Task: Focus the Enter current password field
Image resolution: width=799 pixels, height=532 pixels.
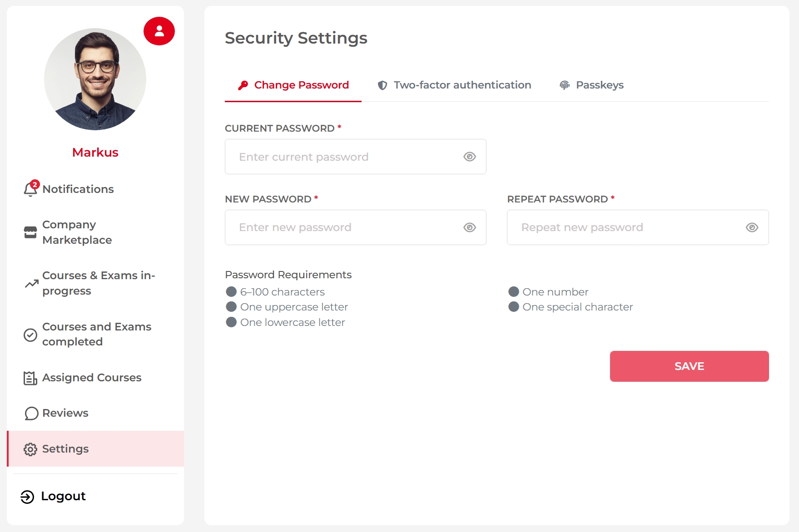Action: pos(355,157)
